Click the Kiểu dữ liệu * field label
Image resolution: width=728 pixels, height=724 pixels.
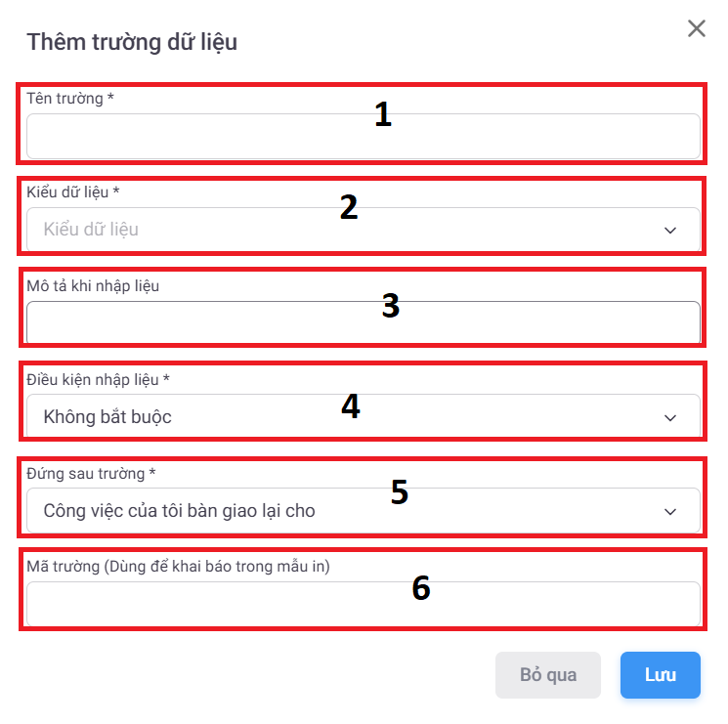click(x=73, y=192)
